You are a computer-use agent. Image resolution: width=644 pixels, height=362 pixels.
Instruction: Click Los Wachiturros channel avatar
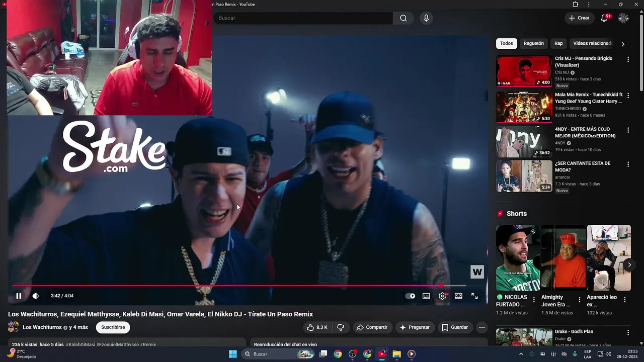click(x=13, y=327)
